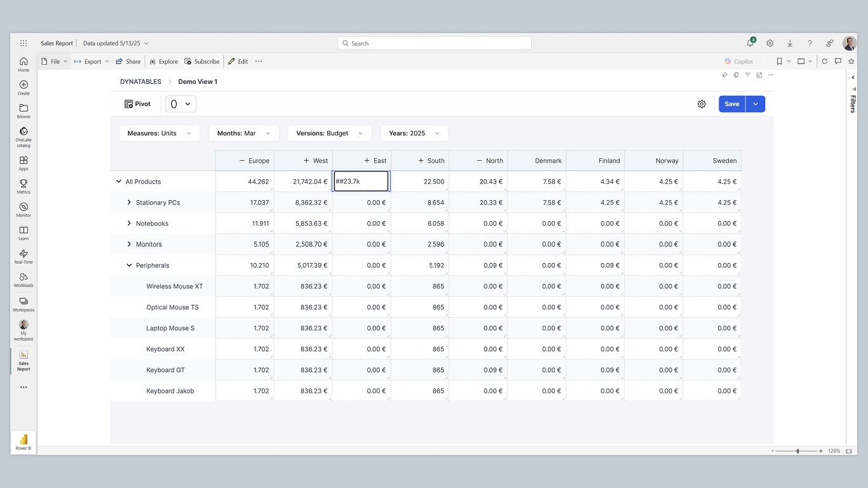Open visual more options ellipsis
Screen dimensions: 868x488
coord(771,75)
